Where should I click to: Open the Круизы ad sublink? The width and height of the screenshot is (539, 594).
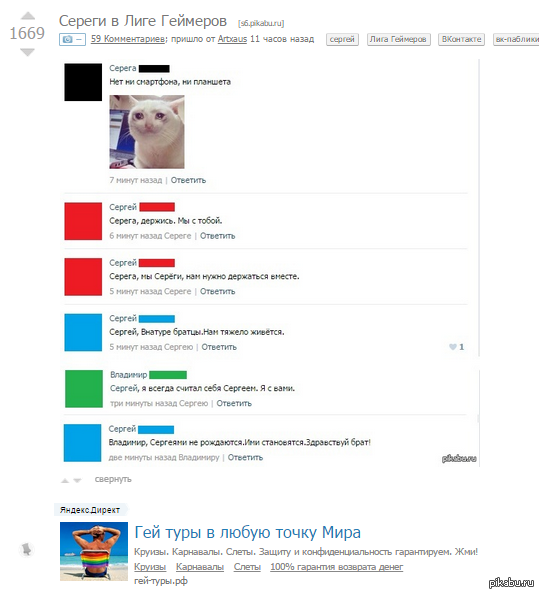(x=150, y=567)
